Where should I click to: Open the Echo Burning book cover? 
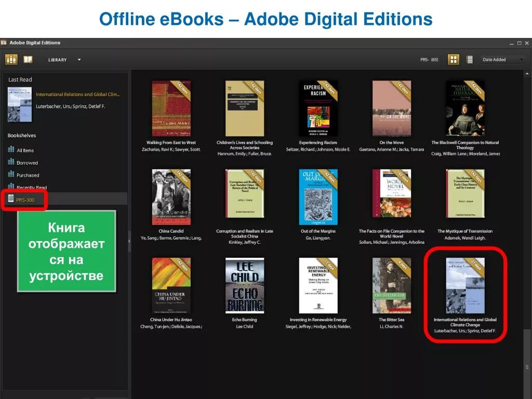point(244,286)
